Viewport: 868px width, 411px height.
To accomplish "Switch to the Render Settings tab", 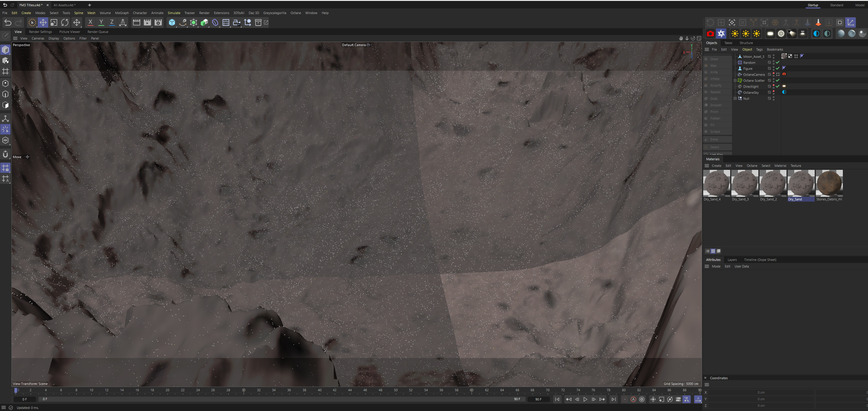I will 40,32.
